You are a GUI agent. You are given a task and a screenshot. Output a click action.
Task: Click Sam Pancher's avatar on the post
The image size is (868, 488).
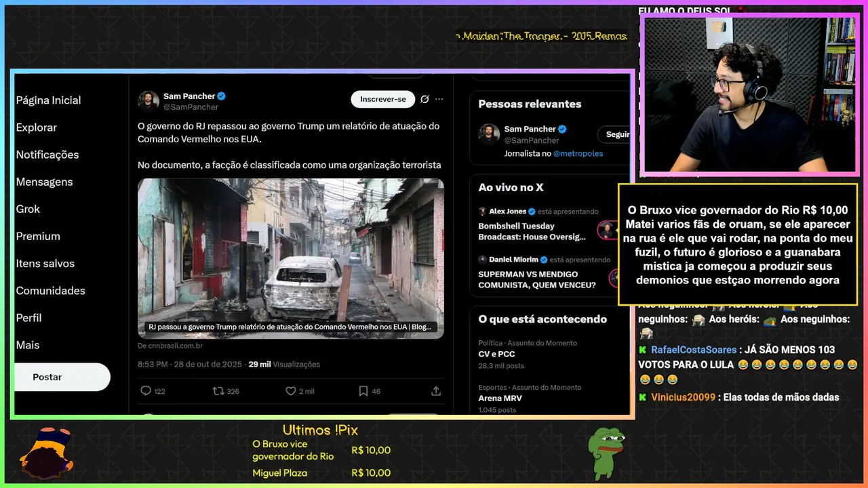149,101
